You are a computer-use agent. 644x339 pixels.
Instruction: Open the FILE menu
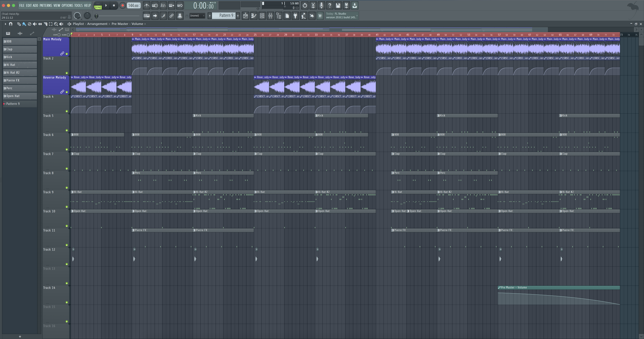point(22,5)
